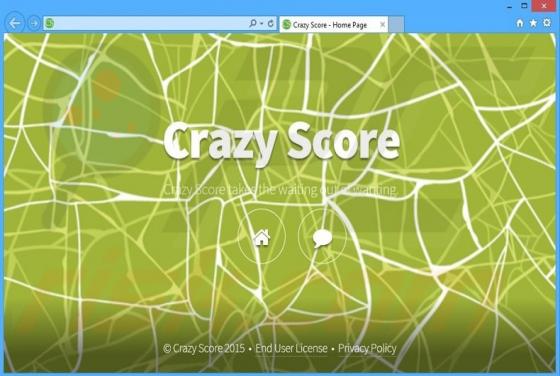Refresh the page with reload icon
The width and height of the screenshot is (560, 376).
coord(271,24)
